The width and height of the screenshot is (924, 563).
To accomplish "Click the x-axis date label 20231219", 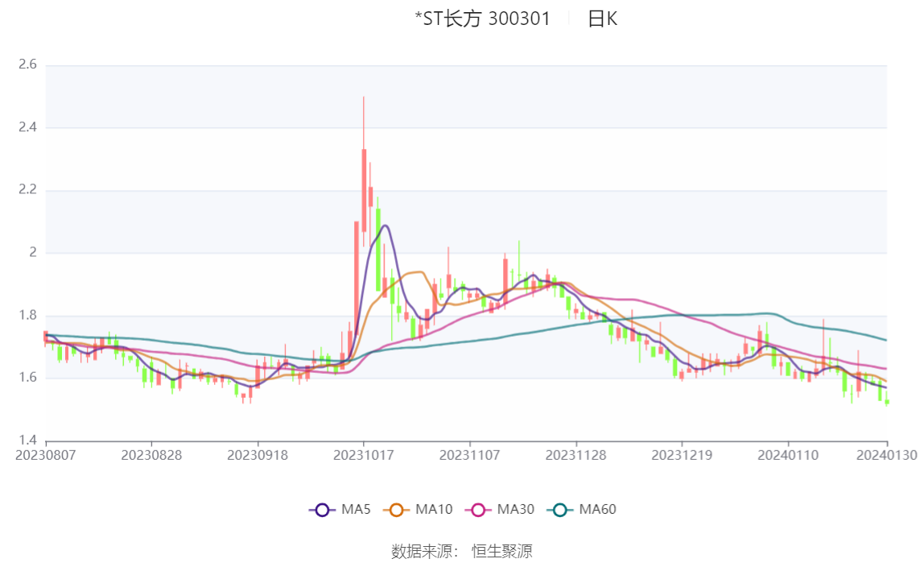I will [682, 456].
